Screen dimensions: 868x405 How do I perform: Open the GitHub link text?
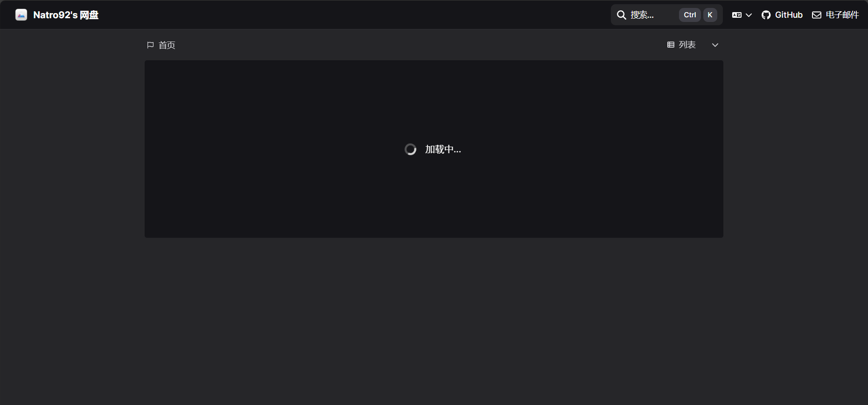(789, 15)
